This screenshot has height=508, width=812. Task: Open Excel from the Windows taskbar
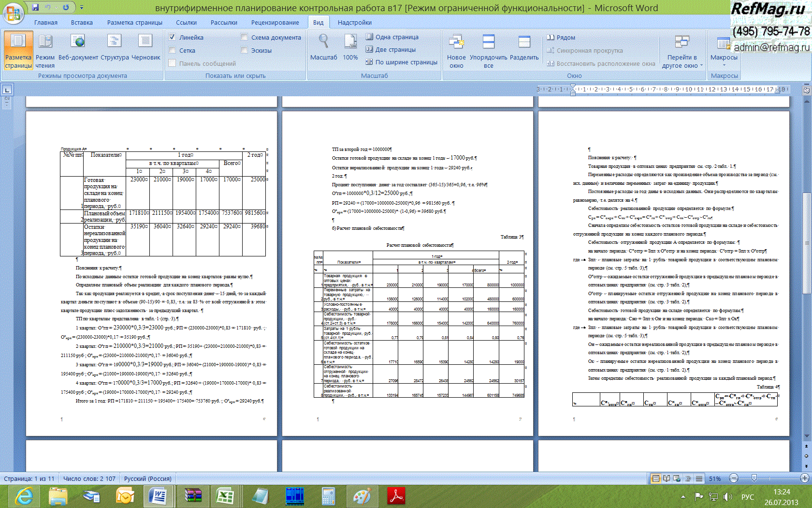[225, 496]
